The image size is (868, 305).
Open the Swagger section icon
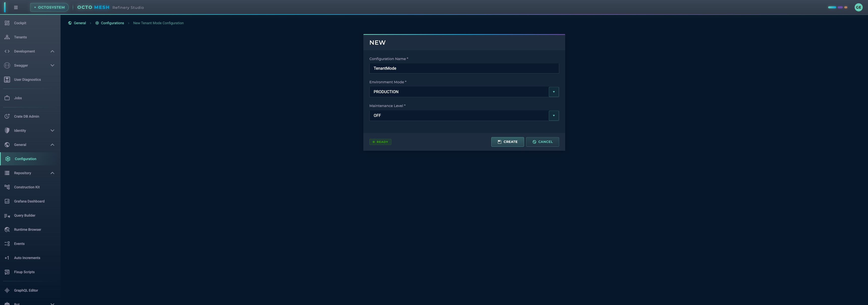click(x=7, y=65)
